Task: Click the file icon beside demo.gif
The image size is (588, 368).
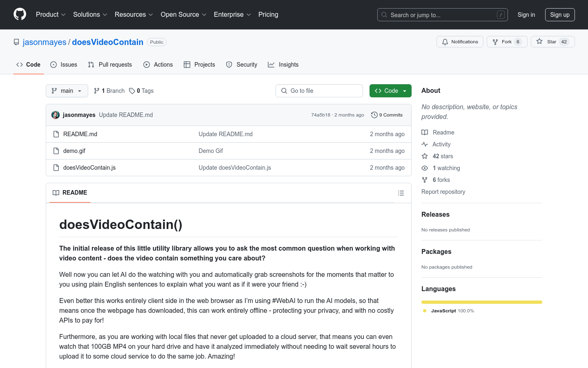Action: (x=56, y=151)
